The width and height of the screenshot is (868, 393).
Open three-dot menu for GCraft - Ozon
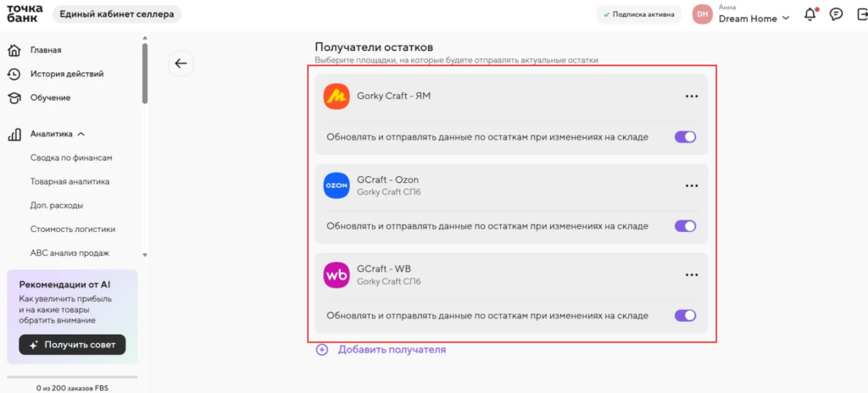coord(692,185)
